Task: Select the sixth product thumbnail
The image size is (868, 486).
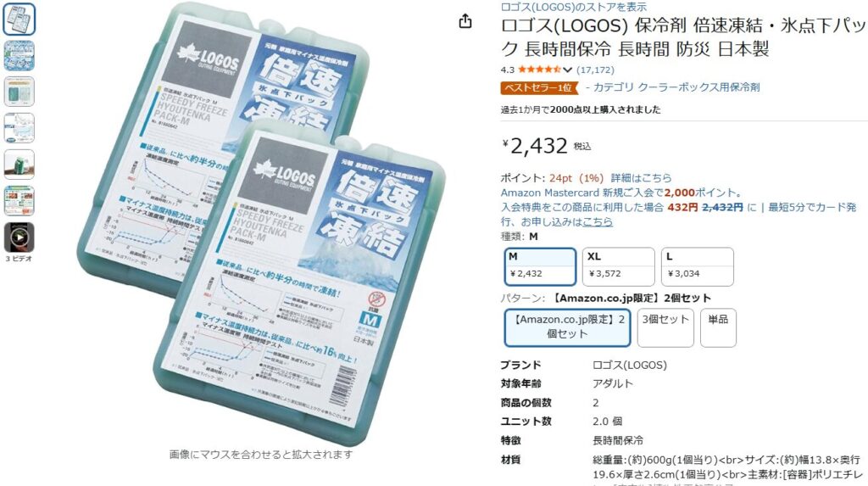Action: (19, 201)
